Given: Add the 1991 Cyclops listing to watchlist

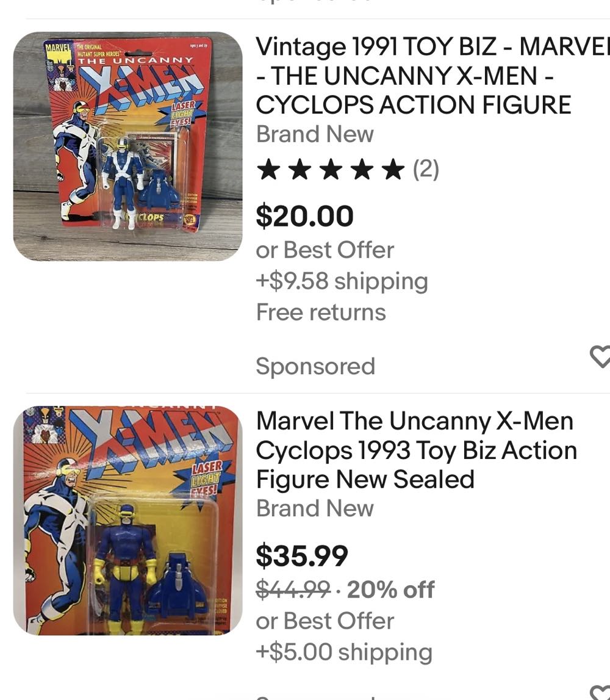Looking at the screenshot, I should click(x=600, y=357).
